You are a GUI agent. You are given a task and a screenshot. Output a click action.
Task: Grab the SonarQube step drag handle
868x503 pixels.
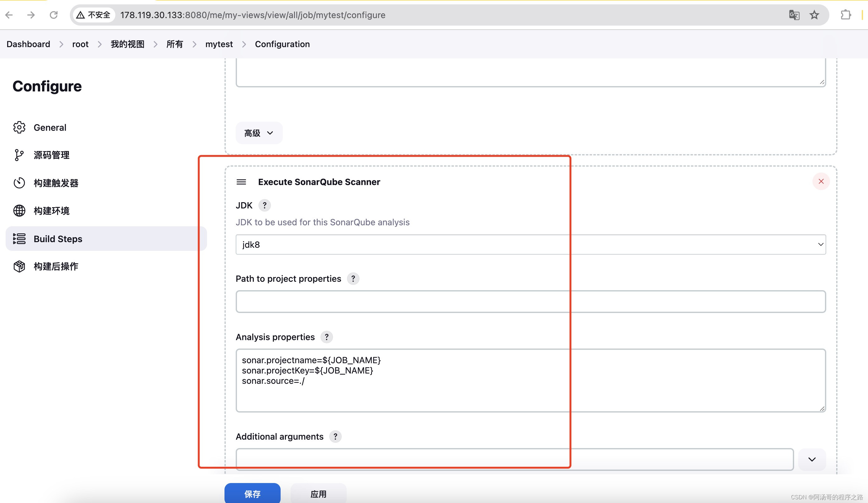(241, 182)
